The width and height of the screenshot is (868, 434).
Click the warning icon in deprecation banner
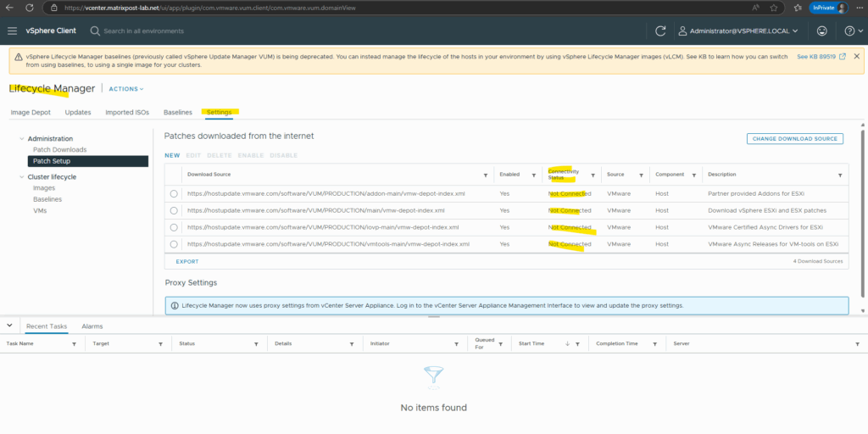click(19, 57)
